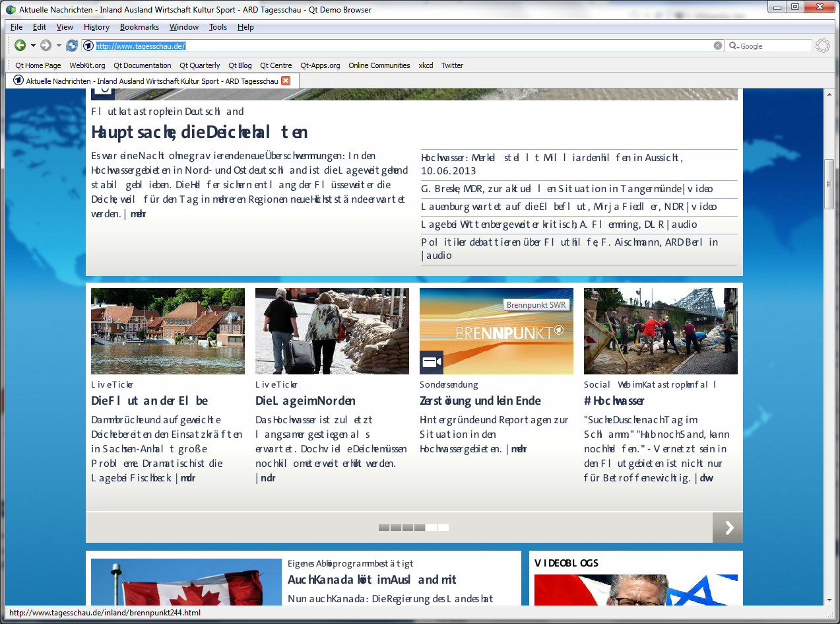Open the G. Breske Tangermünde video link
Image resolution: width=840 pixels, height=624 pixels.
point(567,189)
